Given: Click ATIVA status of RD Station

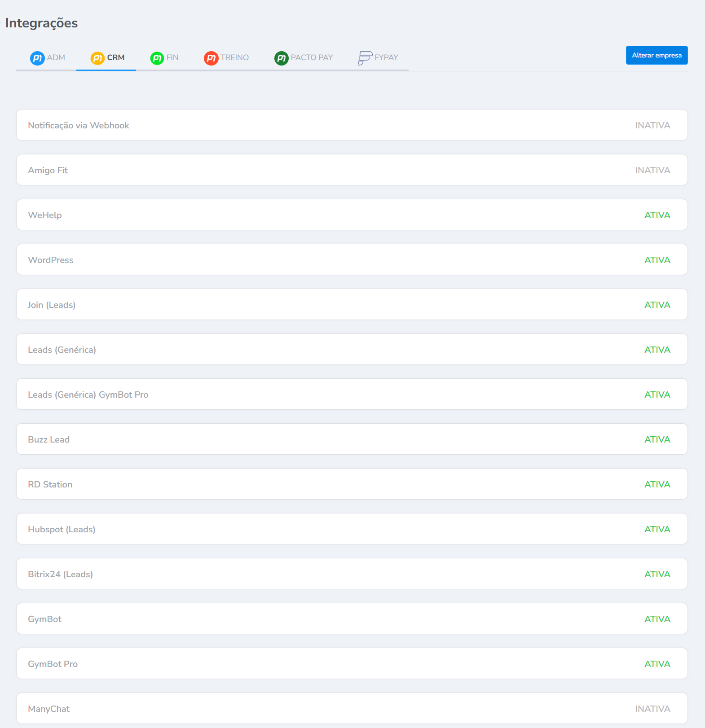Looking at the screenshot, I should pos(657,484).
